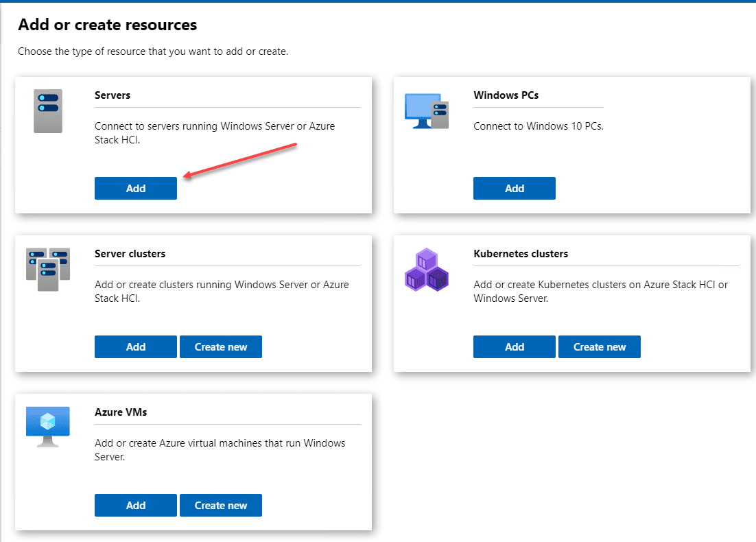
Task: Click Create new under Azure VMs
Action: tap(220, 505)
